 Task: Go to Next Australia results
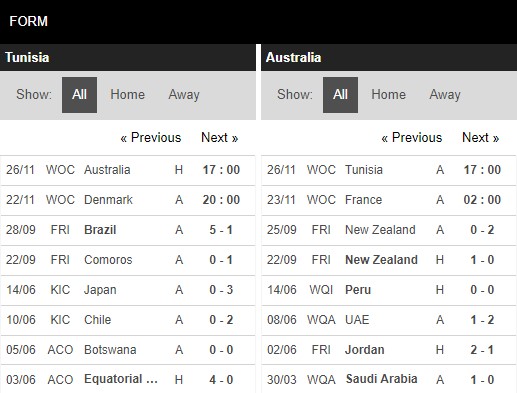tap(480, 138)
